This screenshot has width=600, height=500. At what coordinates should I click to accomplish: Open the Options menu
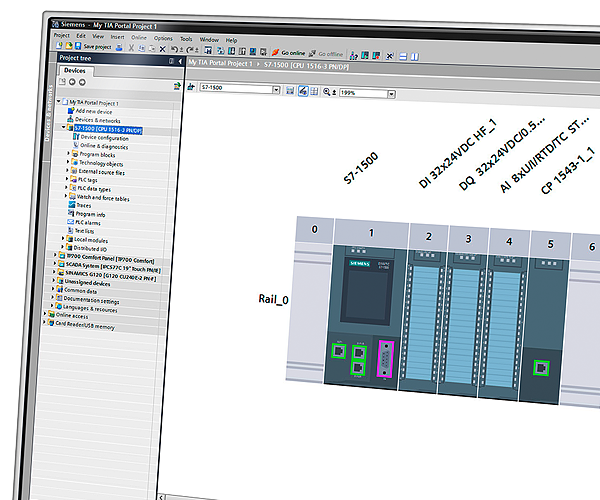pos(163,38)
